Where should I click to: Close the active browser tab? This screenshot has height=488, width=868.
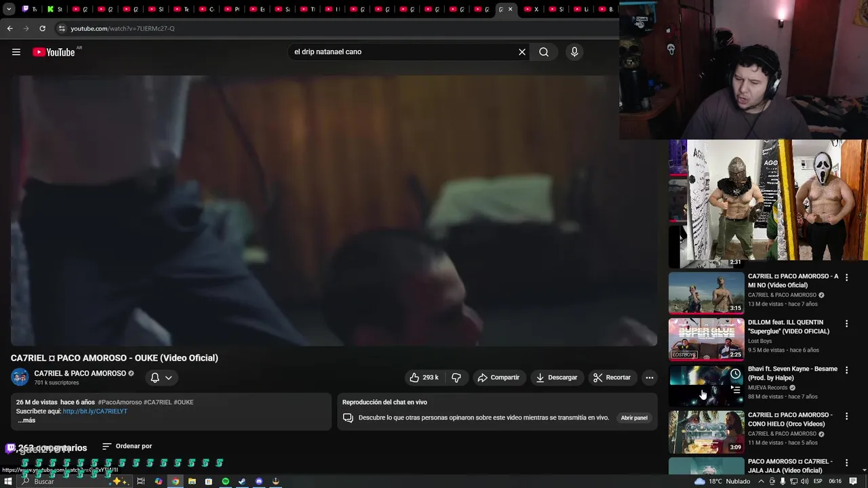(x=510, y=9)
